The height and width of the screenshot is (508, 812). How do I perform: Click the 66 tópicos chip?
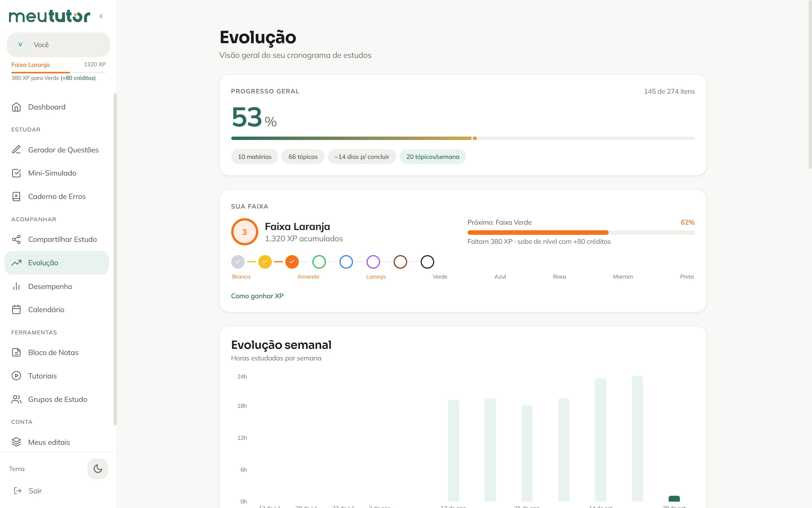point(303,157)
